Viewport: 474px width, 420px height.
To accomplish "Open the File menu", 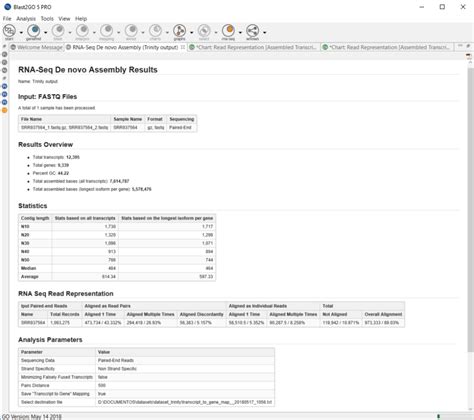I will coord(7,19).
